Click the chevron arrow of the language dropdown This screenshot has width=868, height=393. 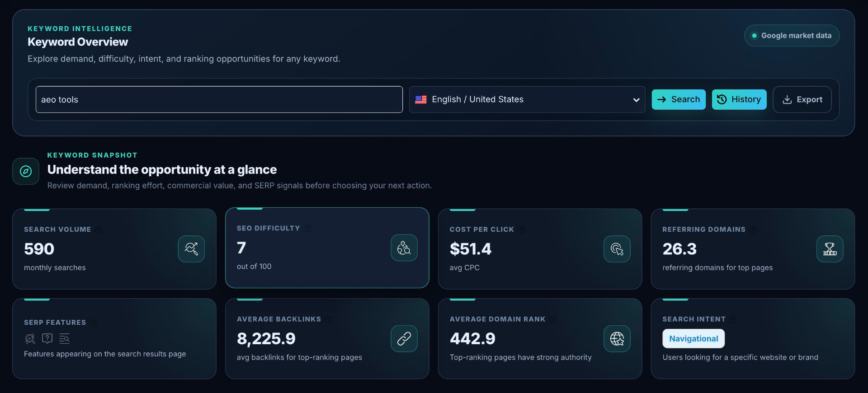636,100
